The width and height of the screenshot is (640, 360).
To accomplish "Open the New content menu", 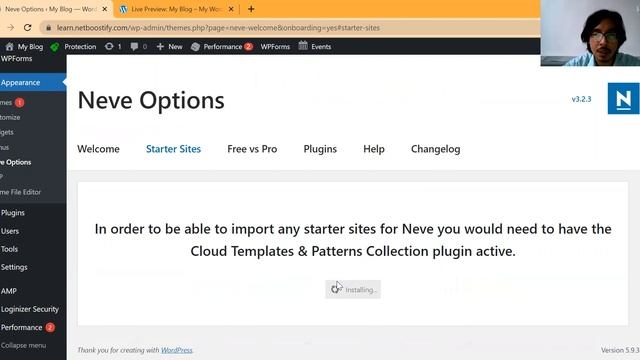I will 169,47.
